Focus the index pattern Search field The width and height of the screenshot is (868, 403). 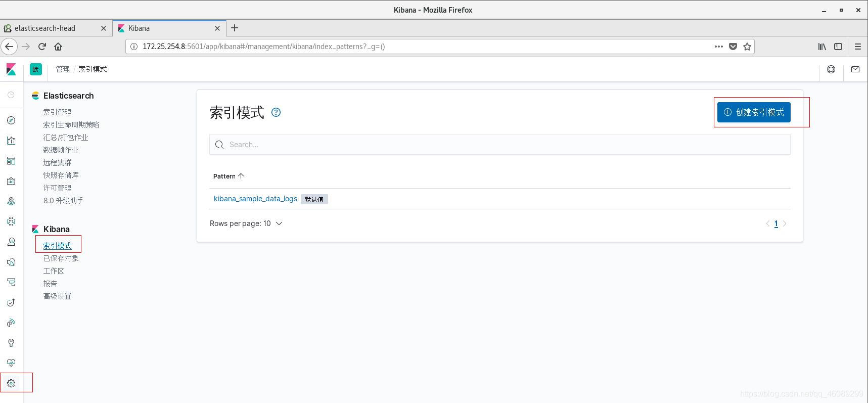coord(500,145)
